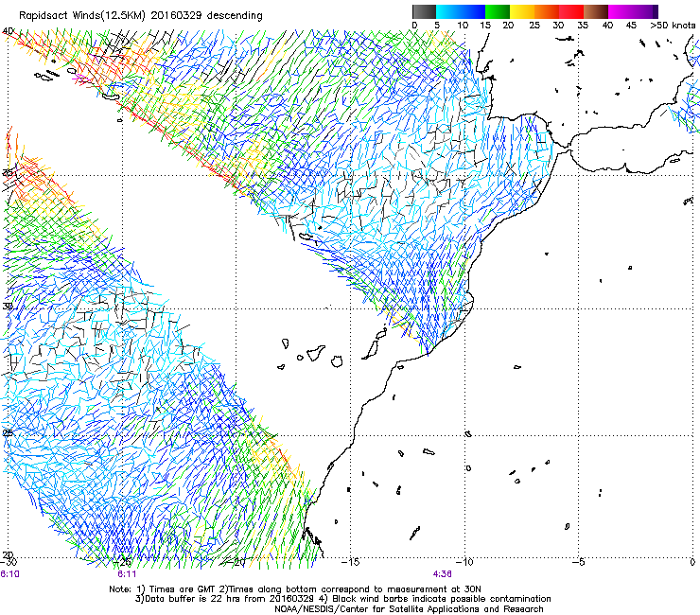Click the '30' latitude label on left axis
This screenshot has height=615, width=700.
pyautogui.click(x=8, y=307)
